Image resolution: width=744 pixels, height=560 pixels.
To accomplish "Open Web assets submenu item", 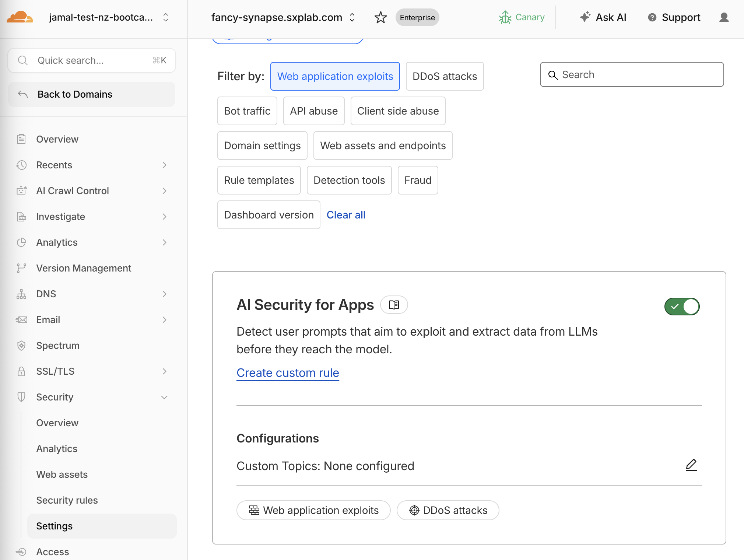I will (62, 475).
